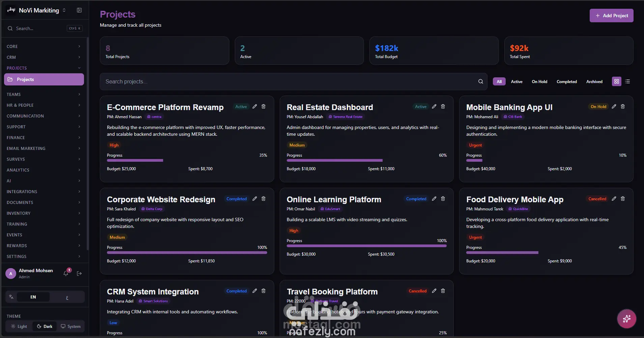Delete the Online Learning Platform project
This screenshot has width=644, height=338.
point(443,199)
